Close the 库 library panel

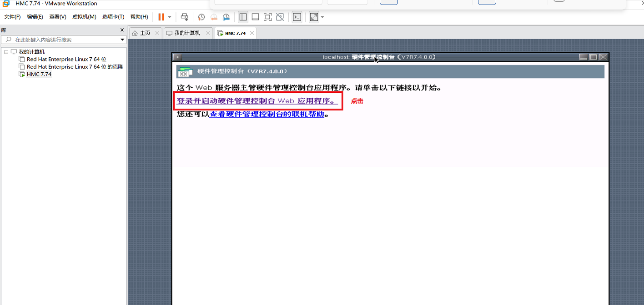[122, 30]
